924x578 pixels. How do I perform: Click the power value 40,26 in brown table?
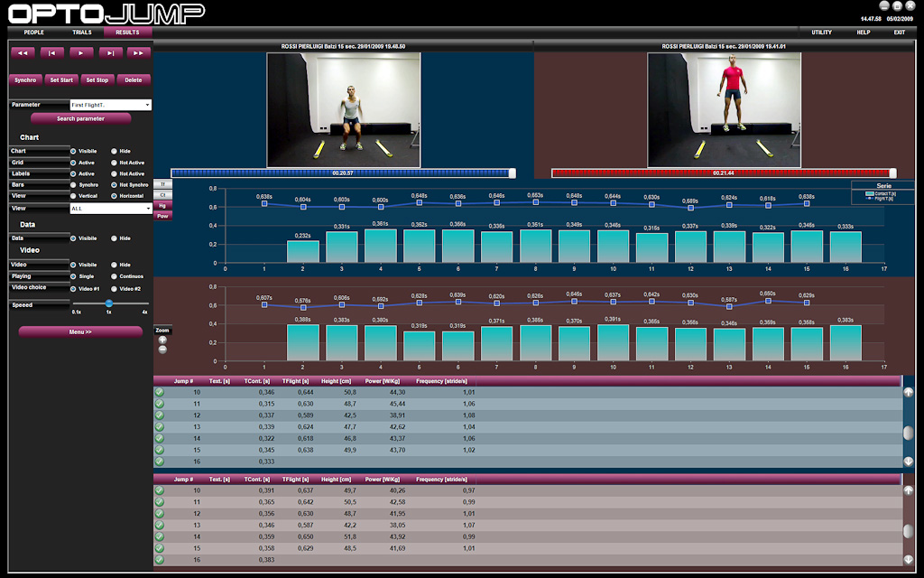[x=397, y=490]
